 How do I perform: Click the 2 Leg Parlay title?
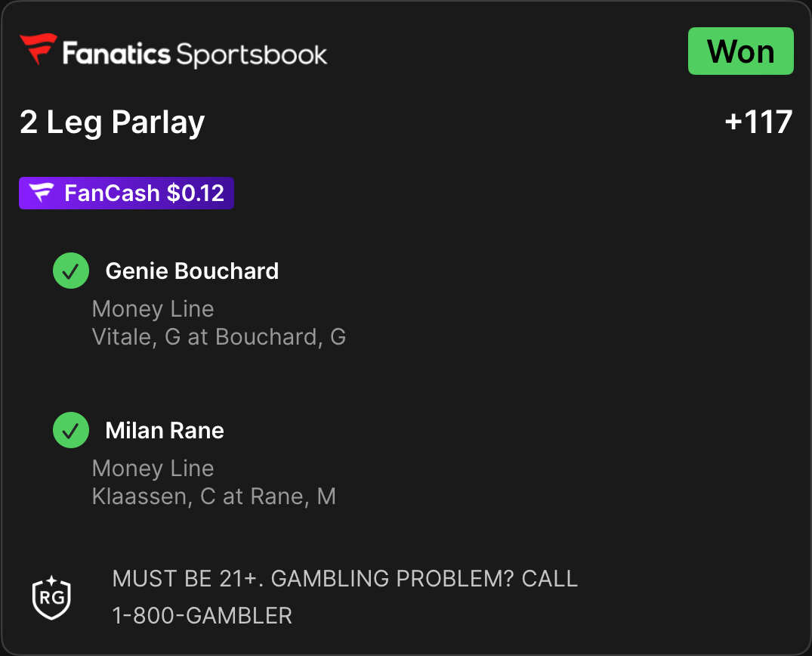[x=113, y=122]
